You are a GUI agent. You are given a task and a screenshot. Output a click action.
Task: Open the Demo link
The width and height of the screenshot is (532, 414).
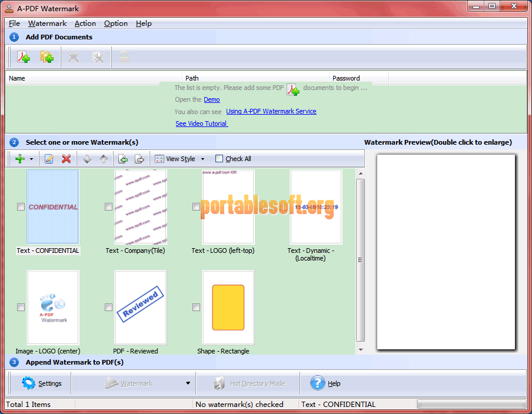(x=212, y=99)
